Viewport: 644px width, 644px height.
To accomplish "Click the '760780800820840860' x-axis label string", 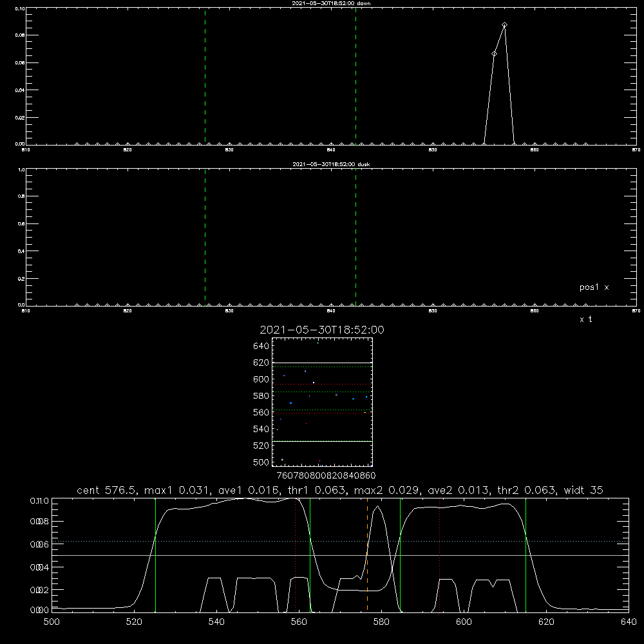I will (x=326, y=476).
